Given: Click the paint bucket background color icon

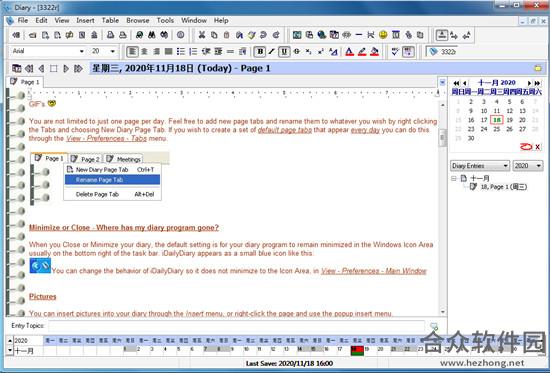Looking at the screenshot, I should point(375,52).
